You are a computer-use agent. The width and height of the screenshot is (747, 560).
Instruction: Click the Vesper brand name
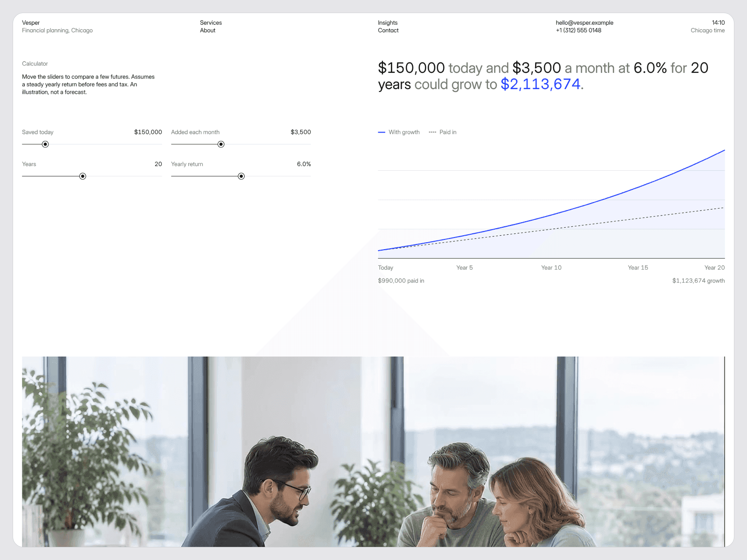click(31, 22)
